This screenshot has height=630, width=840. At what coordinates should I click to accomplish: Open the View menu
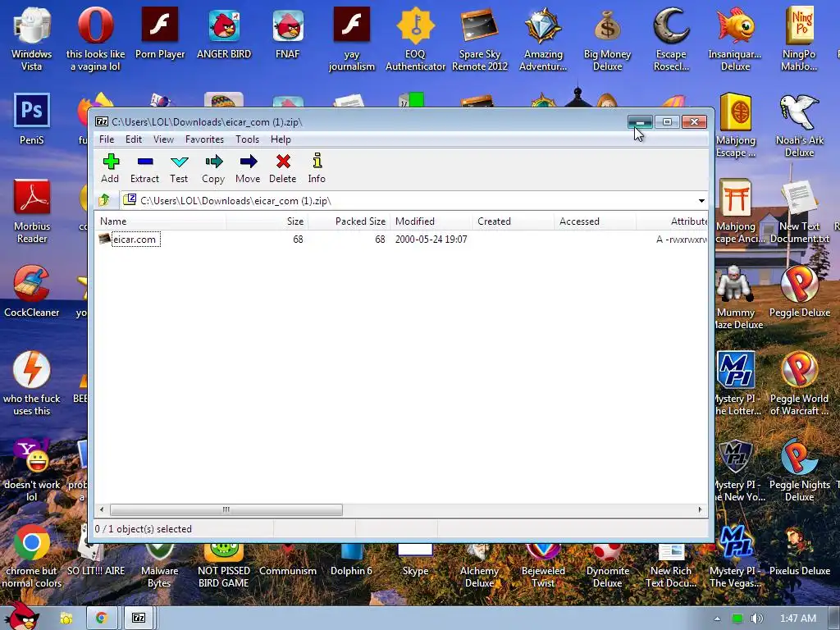point(163,139)
